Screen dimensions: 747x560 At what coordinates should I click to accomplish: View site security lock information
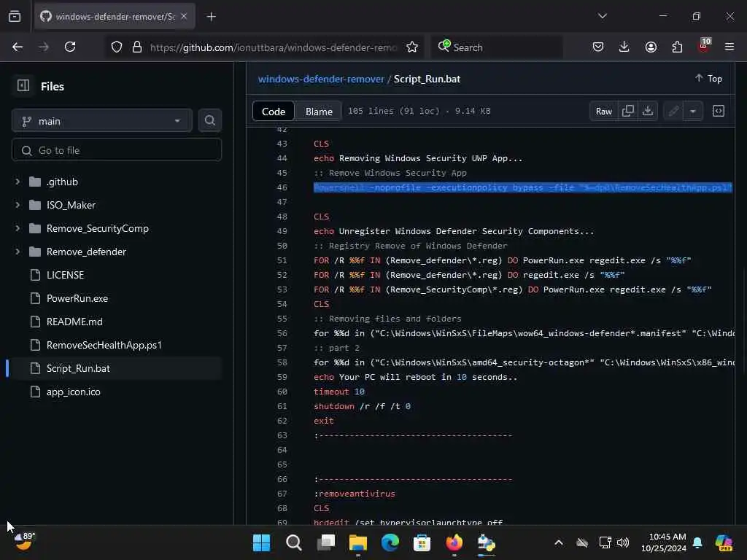137,47
